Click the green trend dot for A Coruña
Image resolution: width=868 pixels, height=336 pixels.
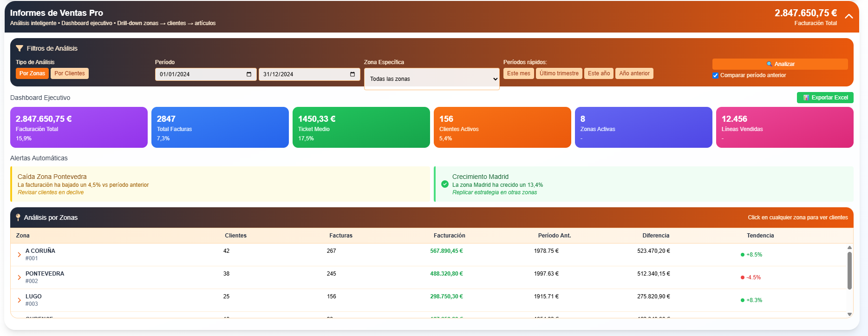(743, 255)
